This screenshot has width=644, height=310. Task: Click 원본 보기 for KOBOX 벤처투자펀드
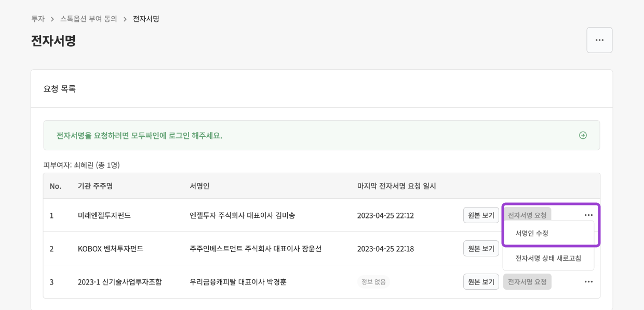pos(481,248)
